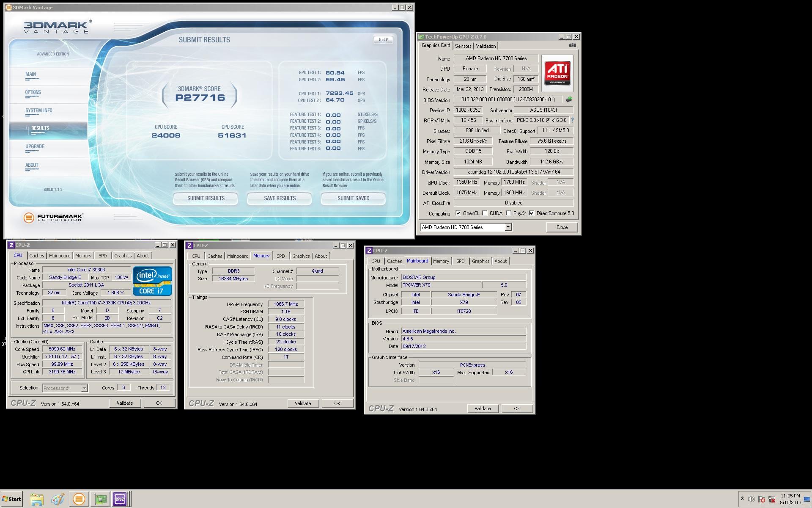
Task: Click the Core Speed 5099.62 MHz field
Action: click(62, 349)
